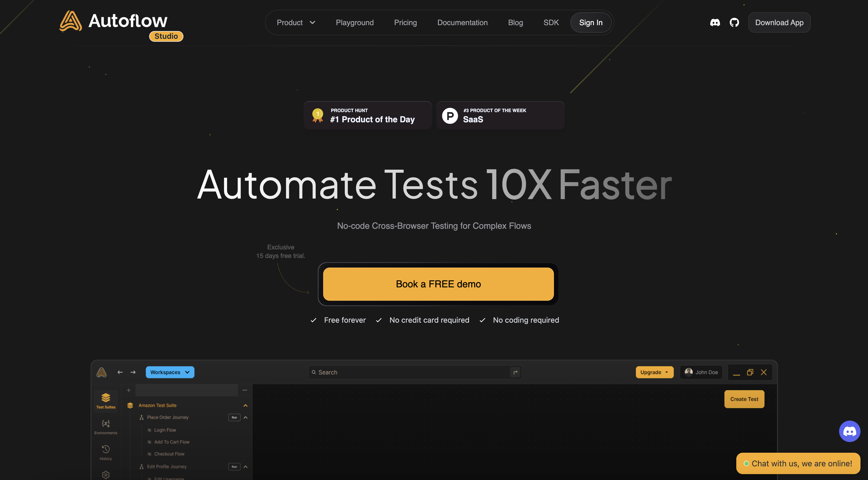Click the Studio badge under logo
Screen dimensions: 868x480
[166, 36]
